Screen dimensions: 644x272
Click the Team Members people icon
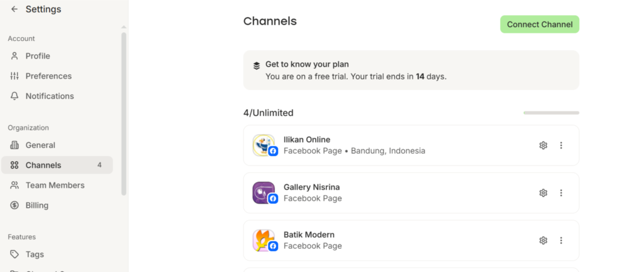click(14, 185)
